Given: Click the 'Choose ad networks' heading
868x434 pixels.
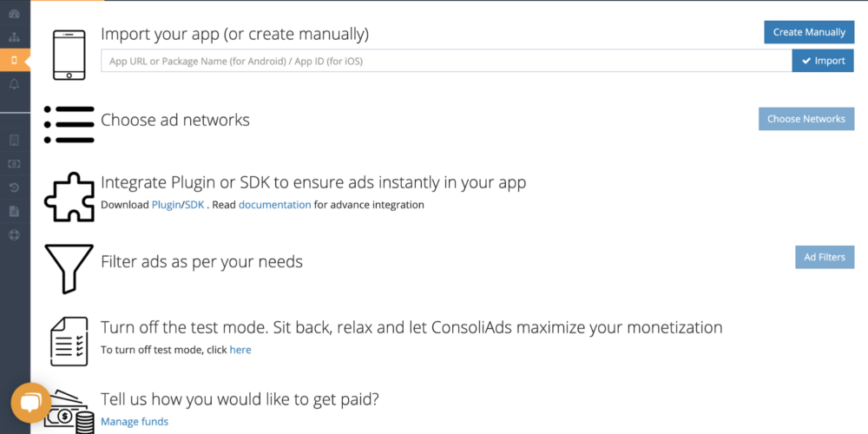Looking at the screenshot, I should 175,120.
